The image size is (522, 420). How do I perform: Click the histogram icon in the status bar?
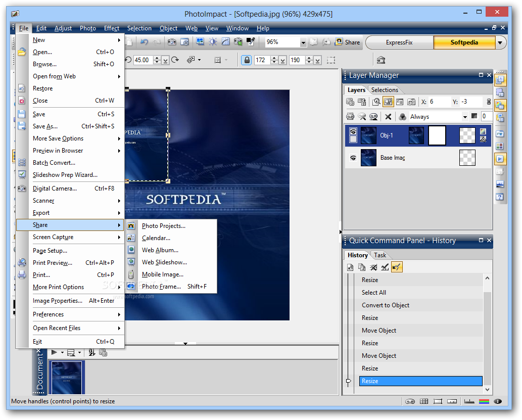[469, 401]
